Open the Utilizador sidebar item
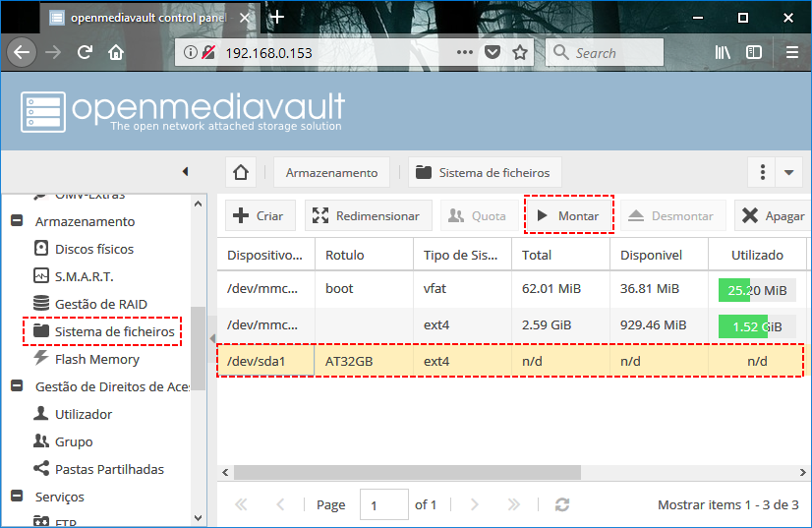The height and width of the screenshot is (528, 812). click(x=84, y=414)
